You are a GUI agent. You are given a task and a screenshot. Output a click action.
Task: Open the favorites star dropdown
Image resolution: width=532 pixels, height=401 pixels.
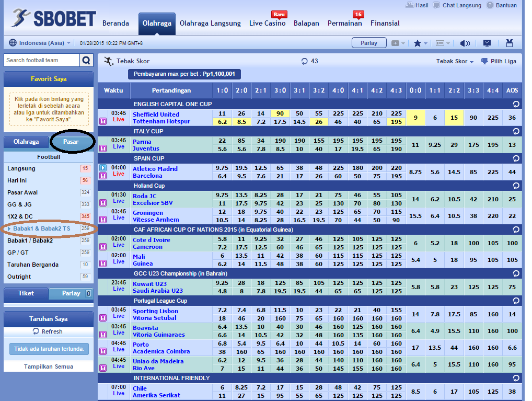click(x=420, y=43)
